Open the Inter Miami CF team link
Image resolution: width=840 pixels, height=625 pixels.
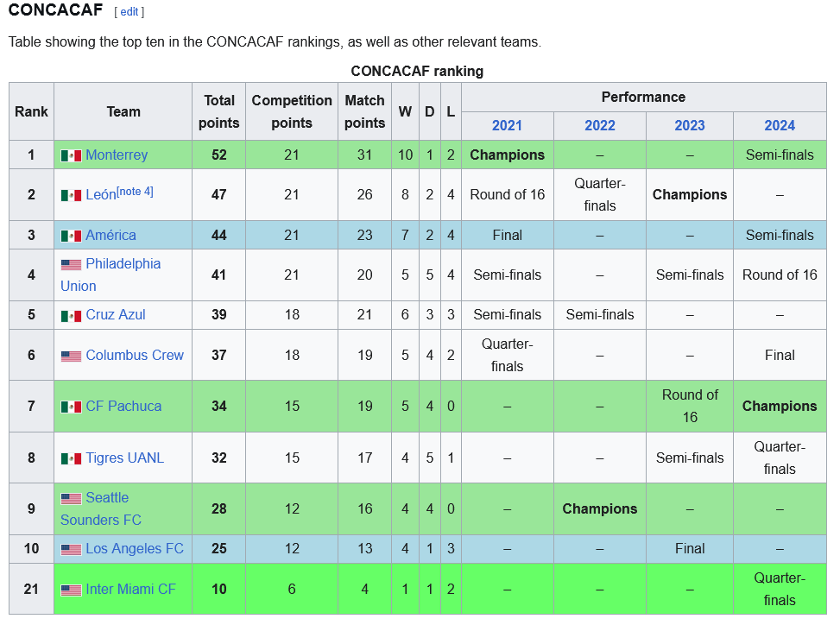coord(130,589)
